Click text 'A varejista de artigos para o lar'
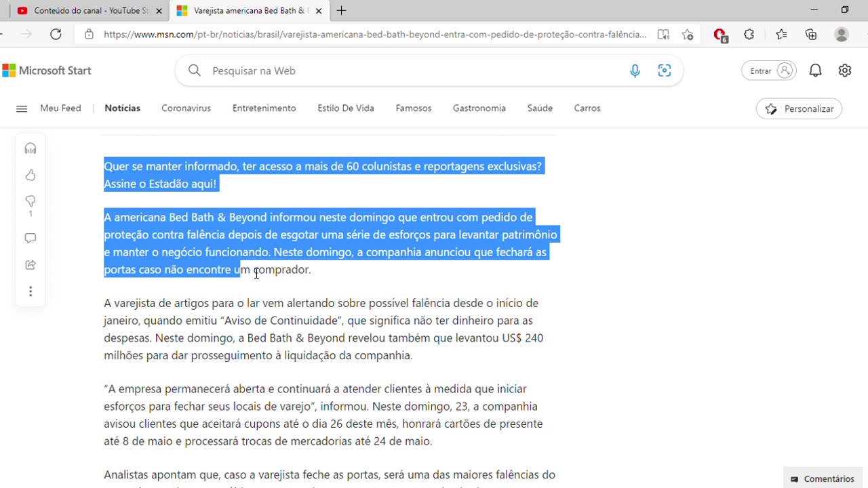The width and height of the screenshot is (868, 488). pyautogui.click(x=181, y=303)
